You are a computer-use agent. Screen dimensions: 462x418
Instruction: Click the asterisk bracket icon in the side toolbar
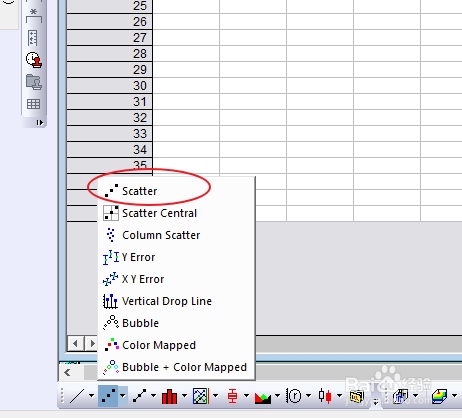click(x=34, y=15)
